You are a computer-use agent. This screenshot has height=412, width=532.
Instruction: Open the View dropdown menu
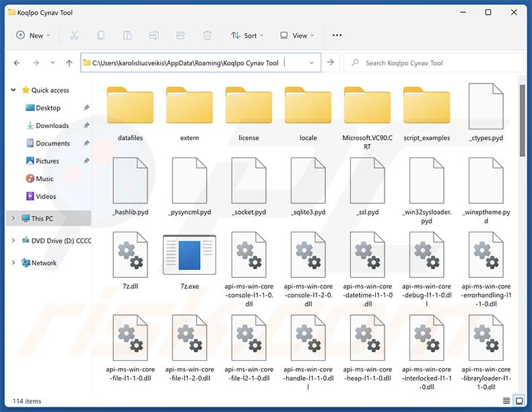click(x=297, y=35)
